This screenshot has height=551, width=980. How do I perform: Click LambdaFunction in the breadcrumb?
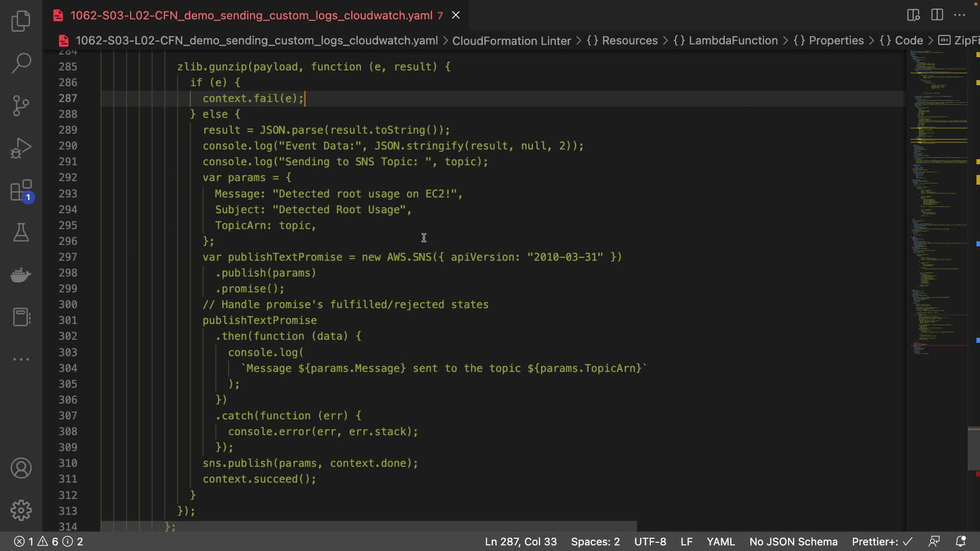point(733,40)
